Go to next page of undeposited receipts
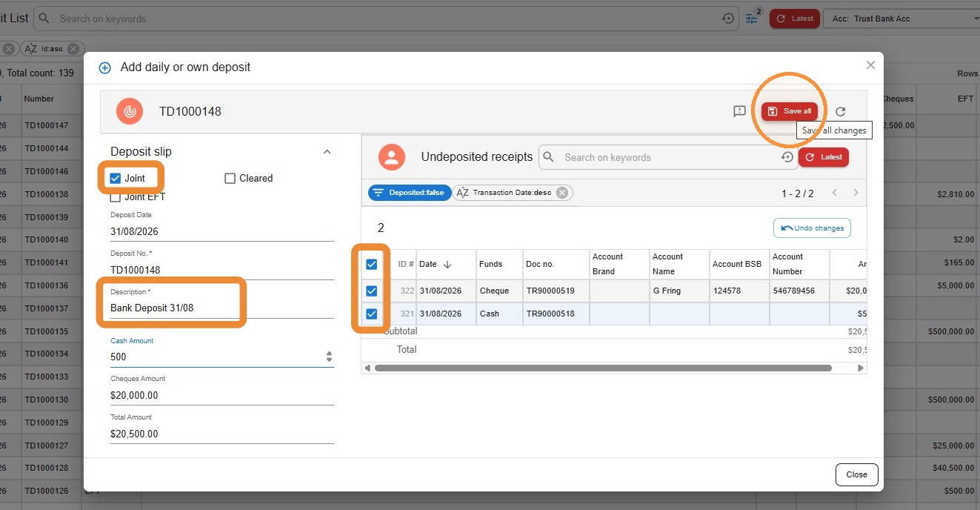Screen dimensions: 980x510 [x=856, y=193]
